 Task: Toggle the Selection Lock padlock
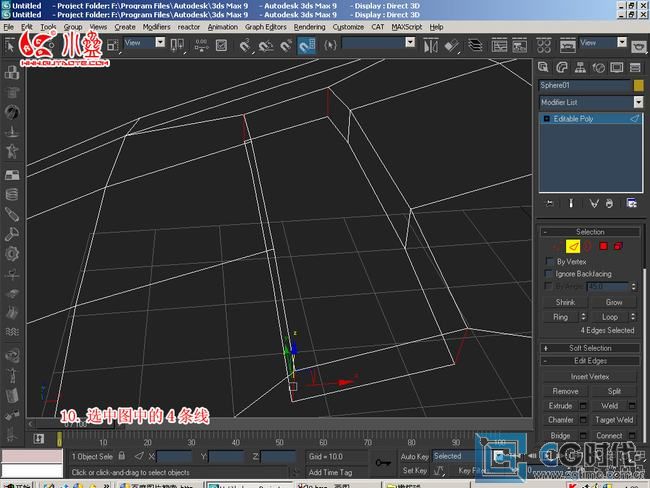122,456
